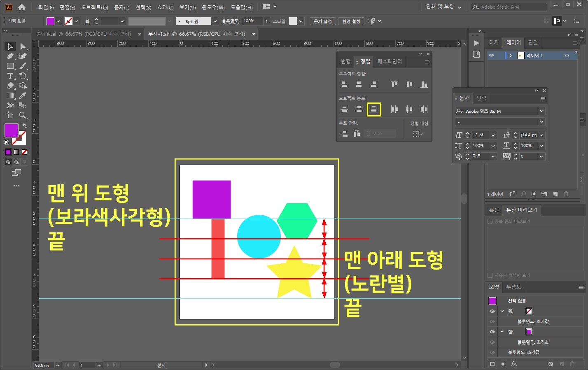
Task: Open 정렬 대상 align-to dropdown
Action: pos(418,134)
